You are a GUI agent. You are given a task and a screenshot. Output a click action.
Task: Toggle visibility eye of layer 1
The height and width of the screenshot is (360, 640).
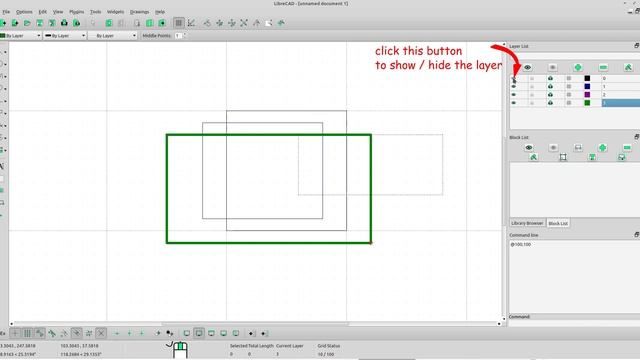(x=514, y=87)
